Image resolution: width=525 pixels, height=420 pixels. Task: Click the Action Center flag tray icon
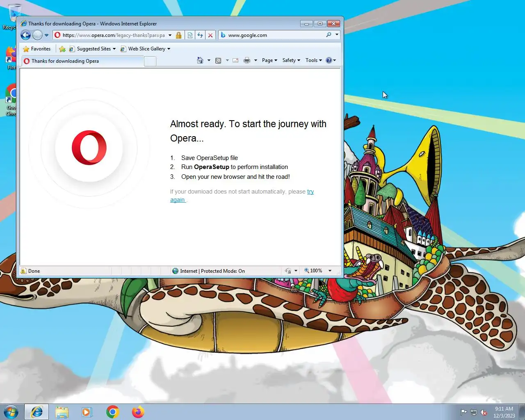(463, 412)
